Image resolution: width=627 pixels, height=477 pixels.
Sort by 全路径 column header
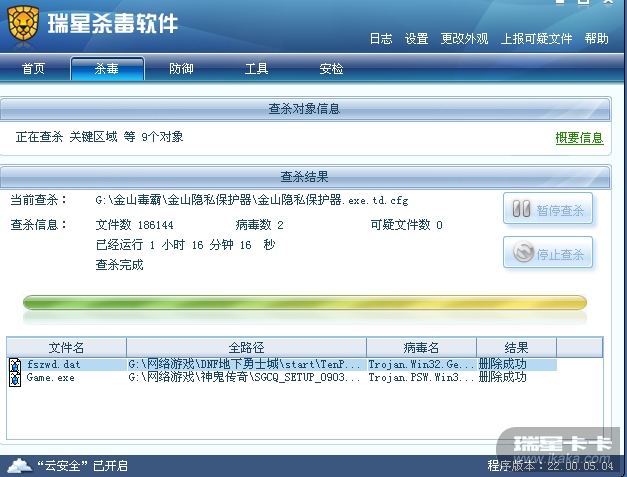click(x=246, y=347)
